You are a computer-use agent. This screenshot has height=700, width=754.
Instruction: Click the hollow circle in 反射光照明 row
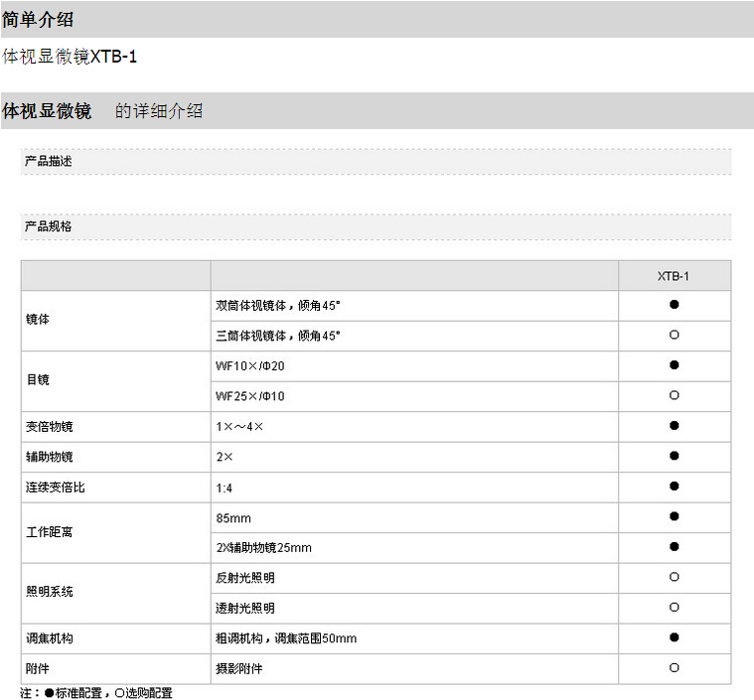point(675,577)
